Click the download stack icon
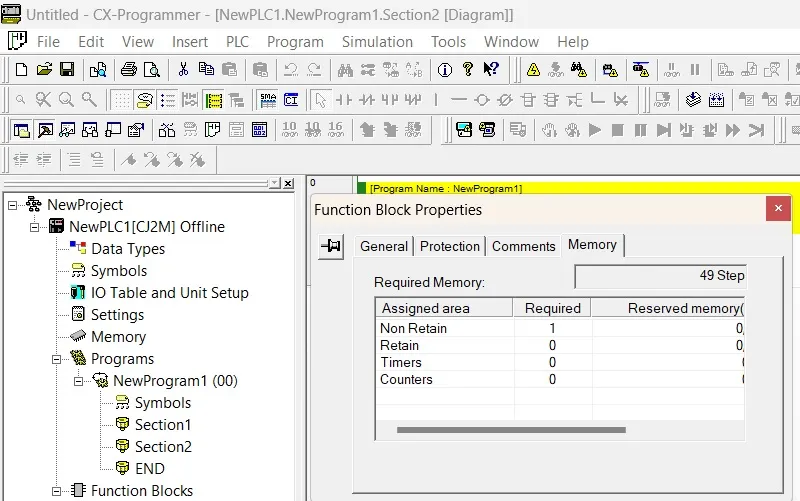 [693, 100]
